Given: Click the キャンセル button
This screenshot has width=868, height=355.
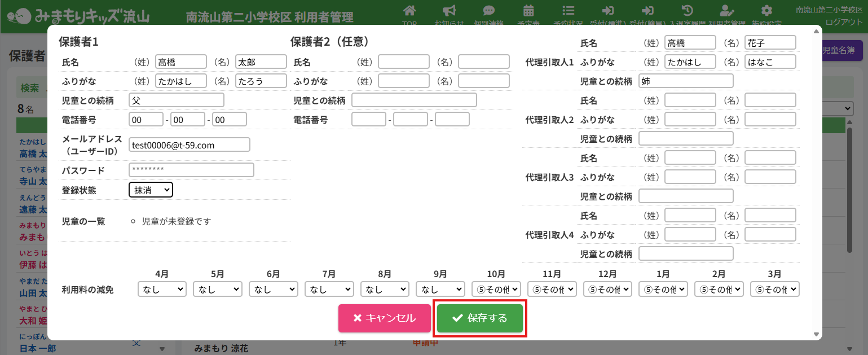Looking at the screenshot, I should [384, 318].
